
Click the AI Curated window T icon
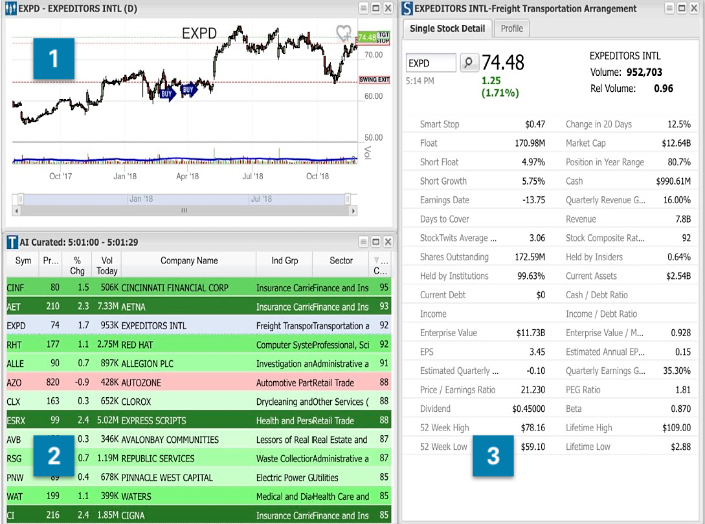12,242
